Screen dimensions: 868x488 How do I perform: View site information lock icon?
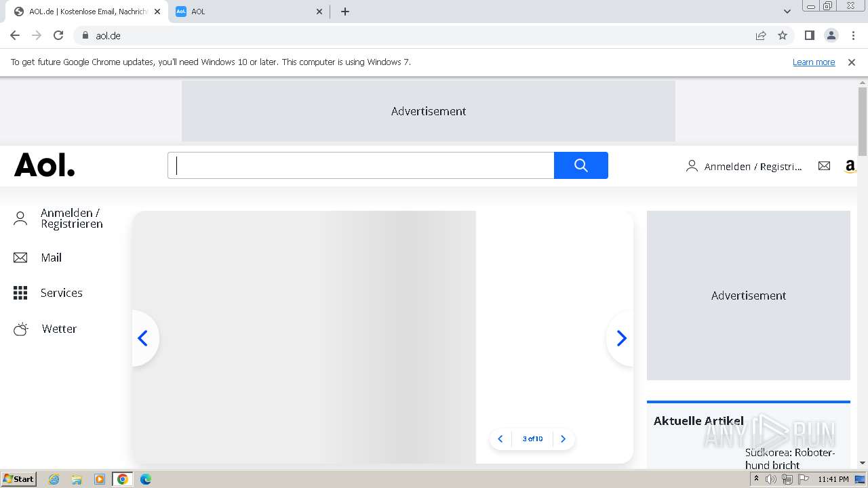click(x=85, y=35)
